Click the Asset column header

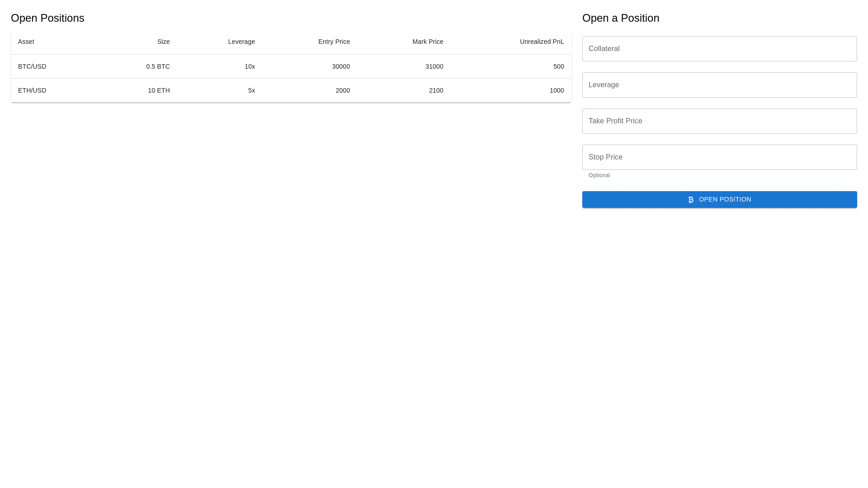pyautogui.click(x=26, y=42)
